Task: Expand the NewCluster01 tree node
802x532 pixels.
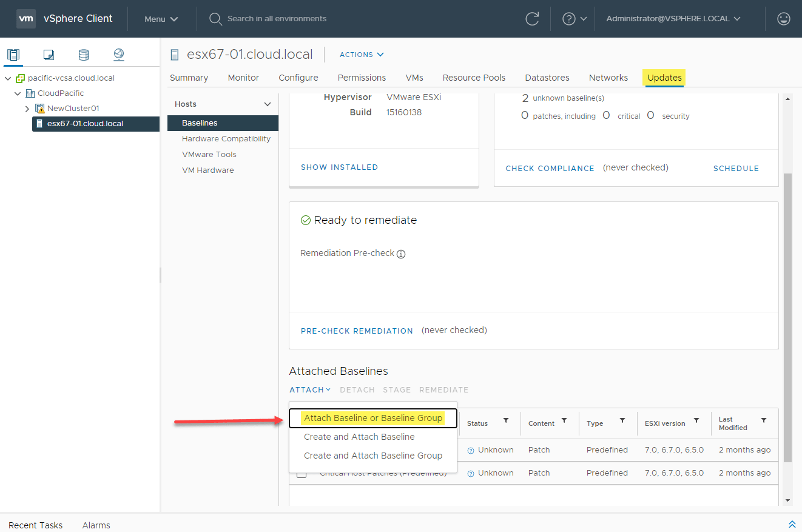Action: click(27, 109)
